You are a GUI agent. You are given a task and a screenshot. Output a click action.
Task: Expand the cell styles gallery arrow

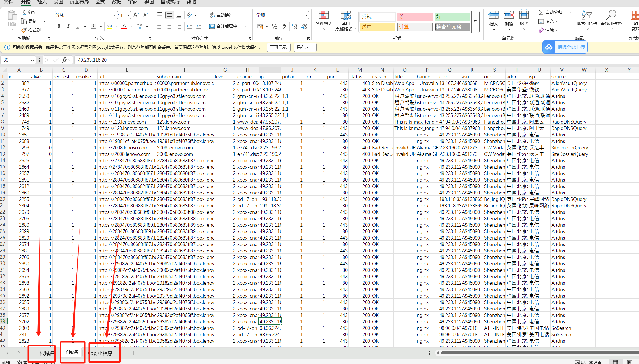pyautogui.click(x=475, y=22)
